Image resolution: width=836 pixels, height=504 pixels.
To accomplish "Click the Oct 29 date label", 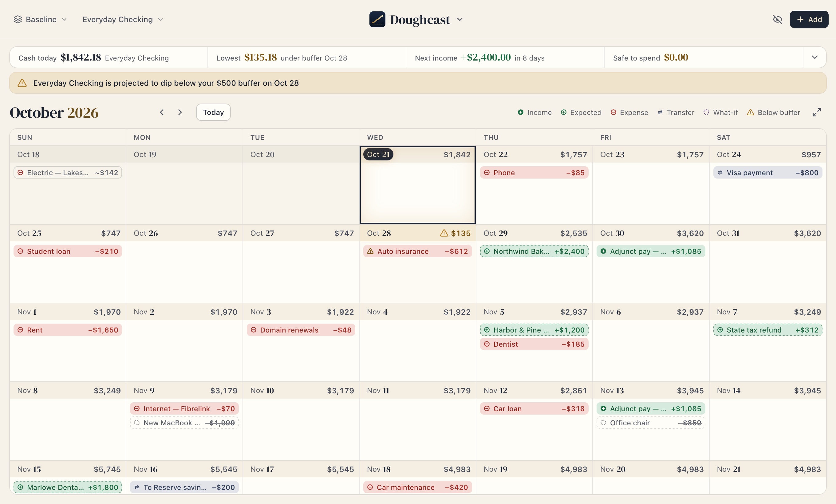I will (x=495, y=233).
